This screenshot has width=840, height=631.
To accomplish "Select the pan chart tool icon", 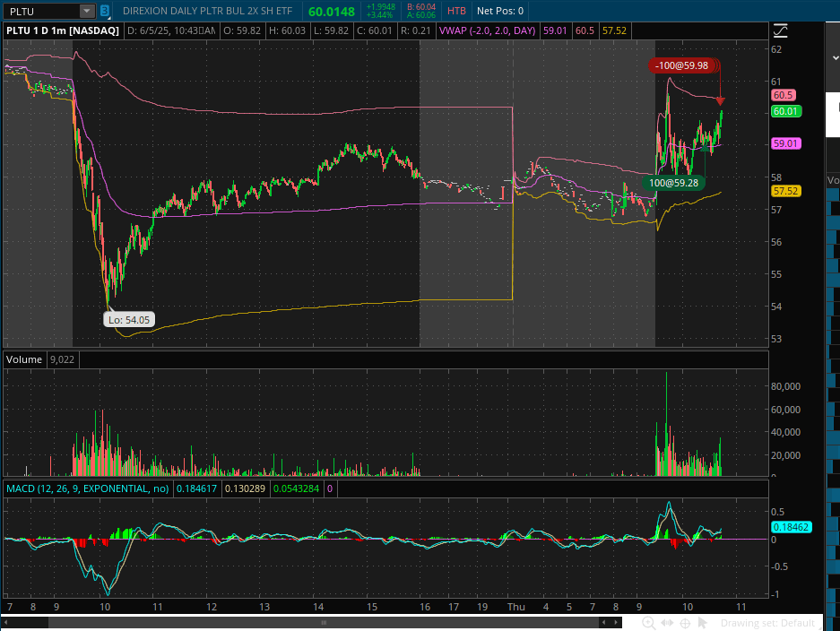I will (x=667, y=623).
